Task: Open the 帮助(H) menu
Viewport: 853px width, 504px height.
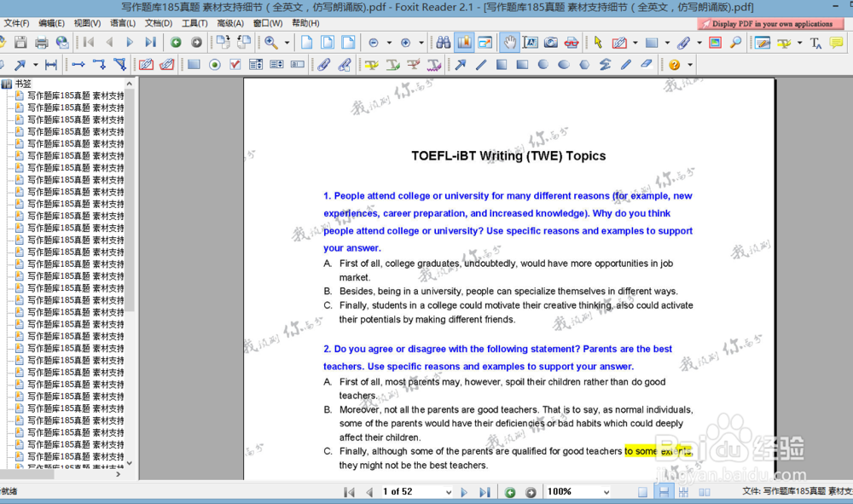Action: click(305, 23)
